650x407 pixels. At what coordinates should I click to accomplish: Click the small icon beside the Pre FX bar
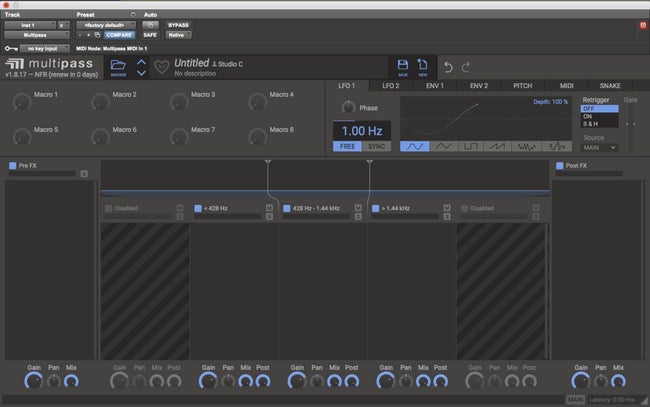click(x=84, y=174)
